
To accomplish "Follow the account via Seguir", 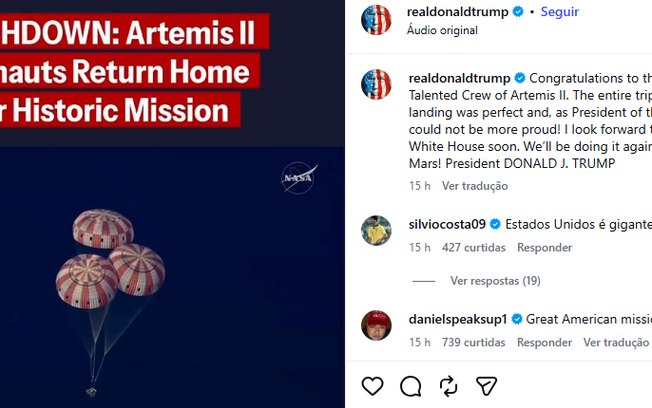I will (559, 12).
